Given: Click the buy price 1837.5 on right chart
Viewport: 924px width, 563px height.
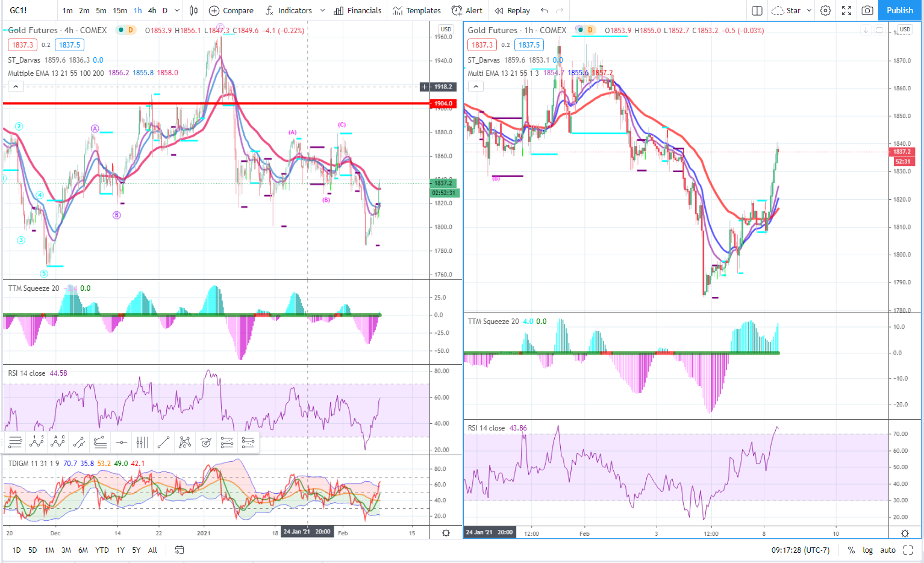Looking at the screenshot, I should point(529,45).
